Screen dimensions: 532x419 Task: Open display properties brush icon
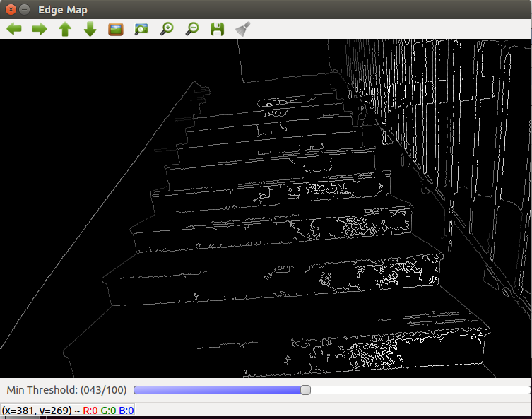[x=243, y=29]
